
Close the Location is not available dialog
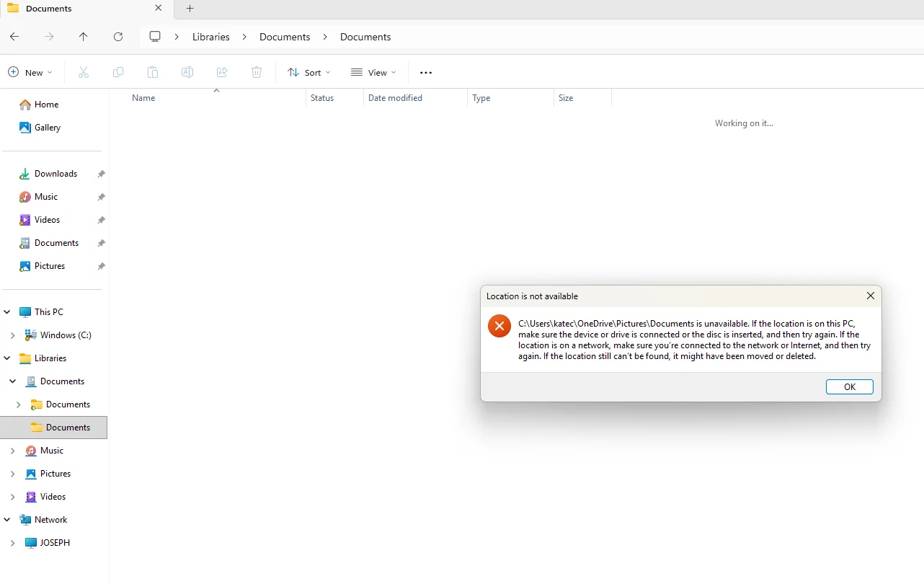click(x=871, y=296)
